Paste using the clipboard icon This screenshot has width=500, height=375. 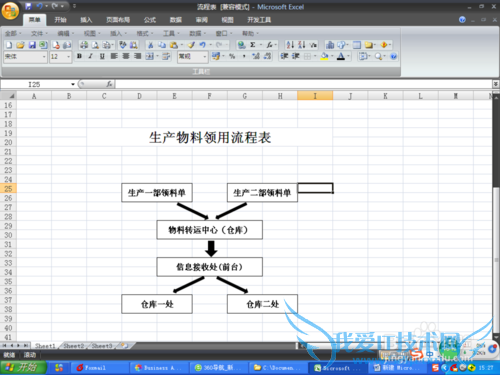click(x=173, y=45)
